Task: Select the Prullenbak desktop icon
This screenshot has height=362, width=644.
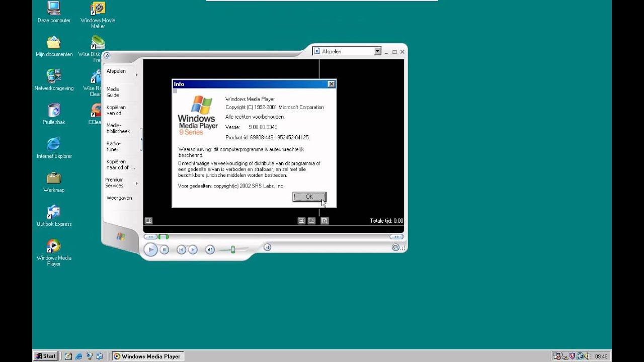Action: (54, 114)
